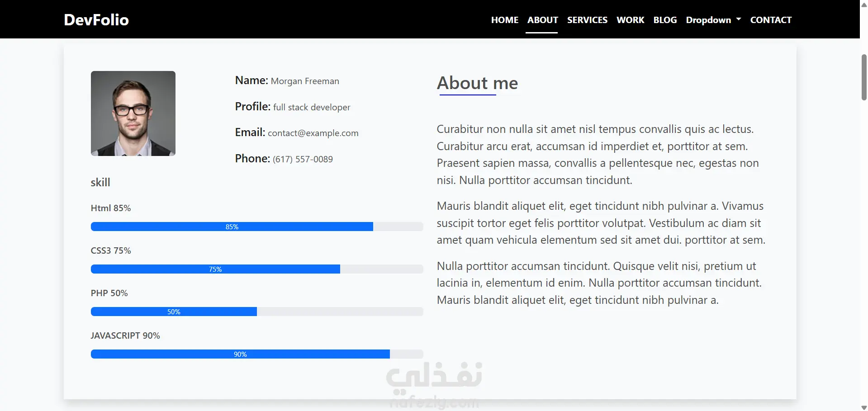Click the phone number (617) 557-0089

pos(303,159)
